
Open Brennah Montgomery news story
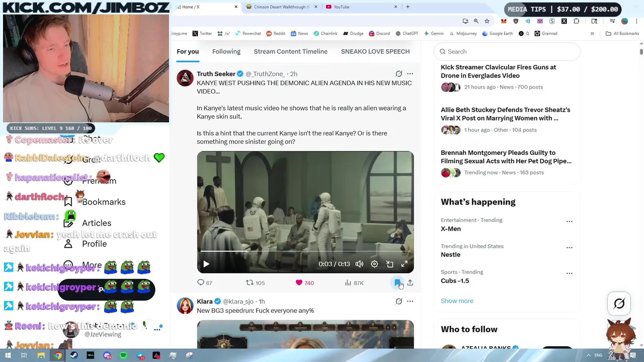[506, 157]
